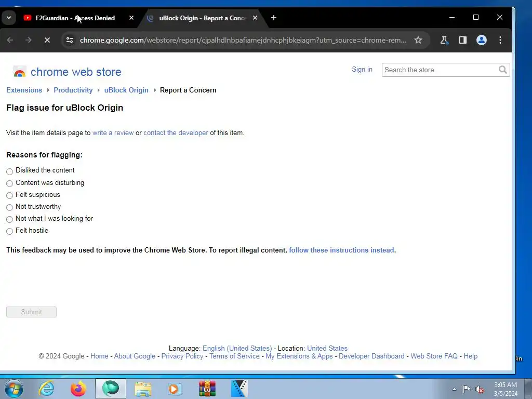Click the Chrome Web Store rainbow logo
The width and height of the screenshot is (532, 399).
(x=19, y=72)
